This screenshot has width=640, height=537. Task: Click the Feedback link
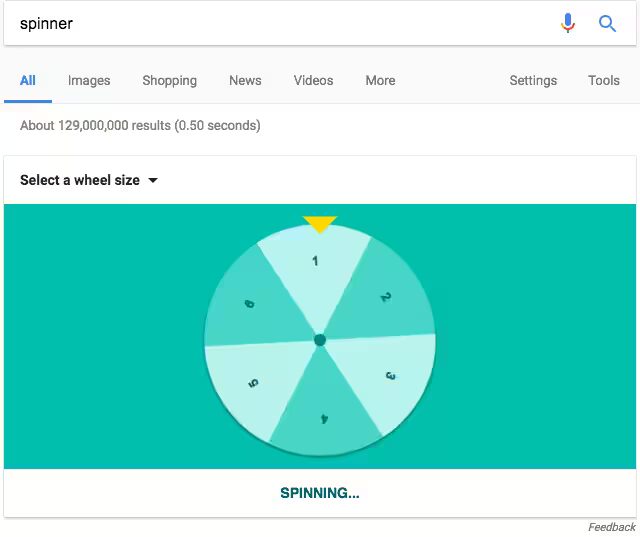tap(612, 527)
